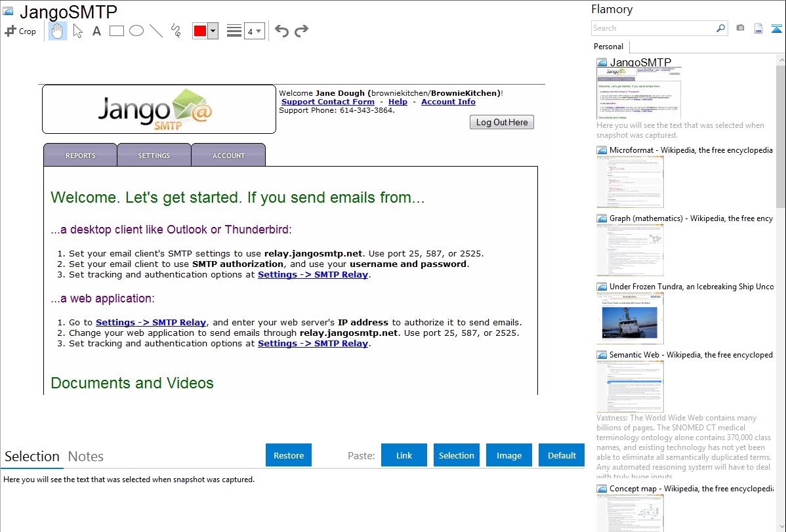Viewport: 786px width, 532px height.
Task: Open the REPORTS tab
Action: point(80,155)
